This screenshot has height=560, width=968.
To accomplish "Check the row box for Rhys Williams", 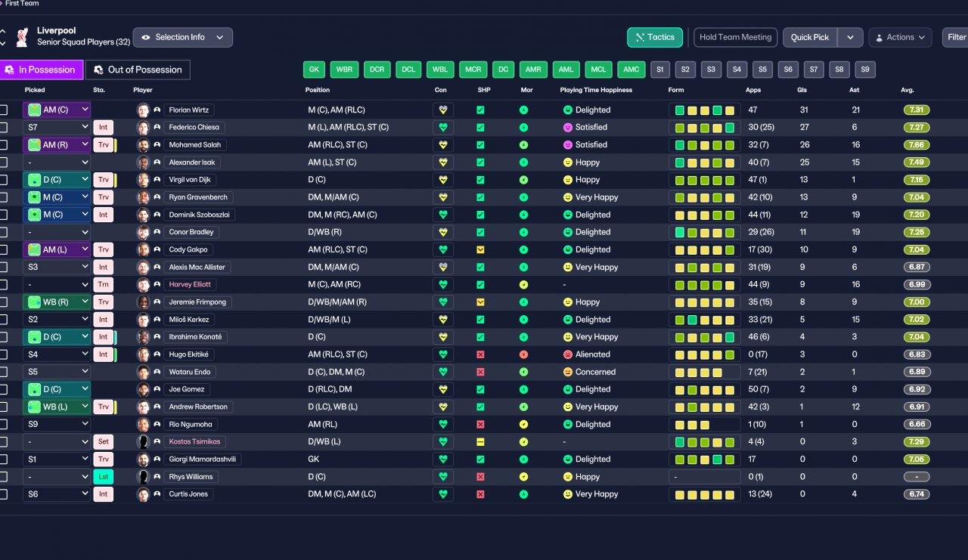I will (3, 477).
